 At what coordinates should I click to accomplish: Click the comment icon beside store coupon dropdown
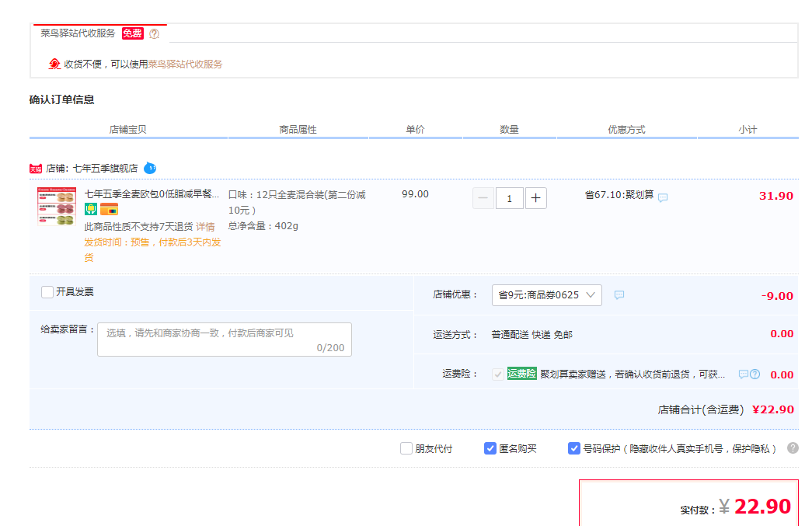(619, 295)
